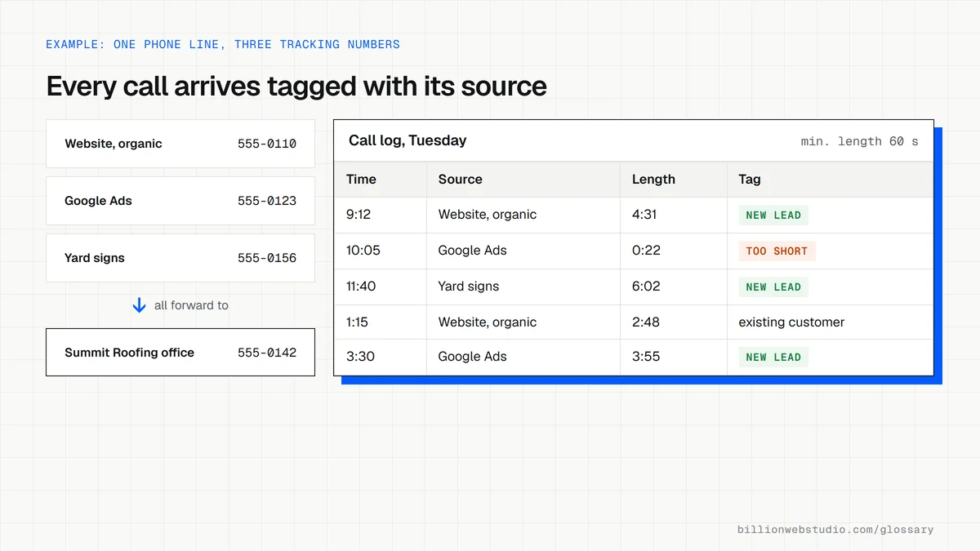Click the 3:55 call length value
Image resolution: width=980 pixels, height=551 pixels.
pyautogui.click(x=646, y=357)
